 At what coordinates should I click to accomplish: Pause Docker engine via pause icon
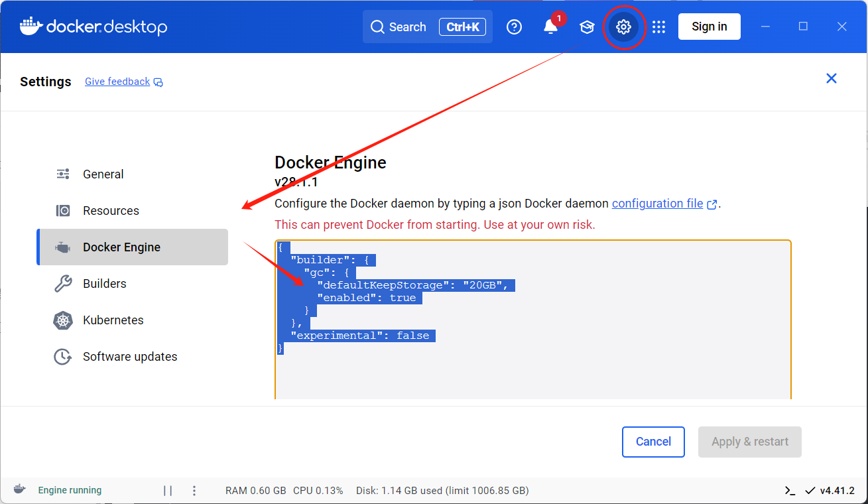(x=168, y=491)
